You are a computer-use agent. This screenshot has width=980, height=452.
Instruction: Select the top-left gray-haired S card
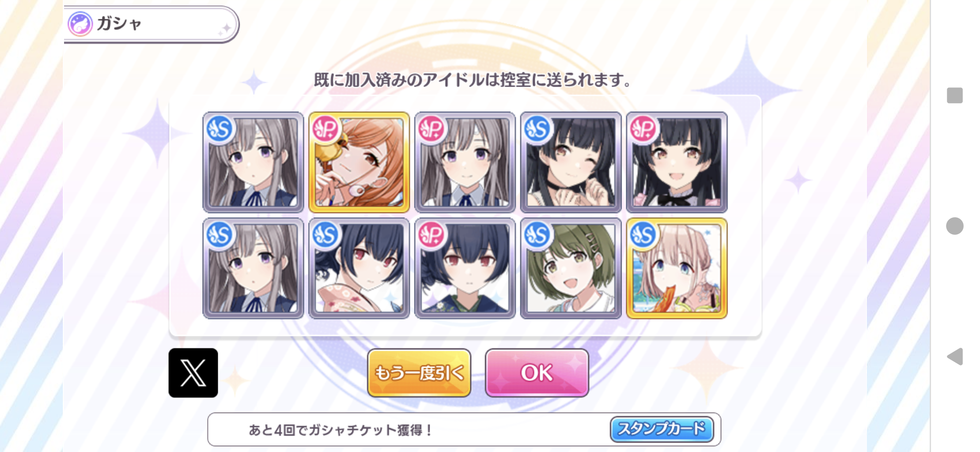click(x=253, y=162)
